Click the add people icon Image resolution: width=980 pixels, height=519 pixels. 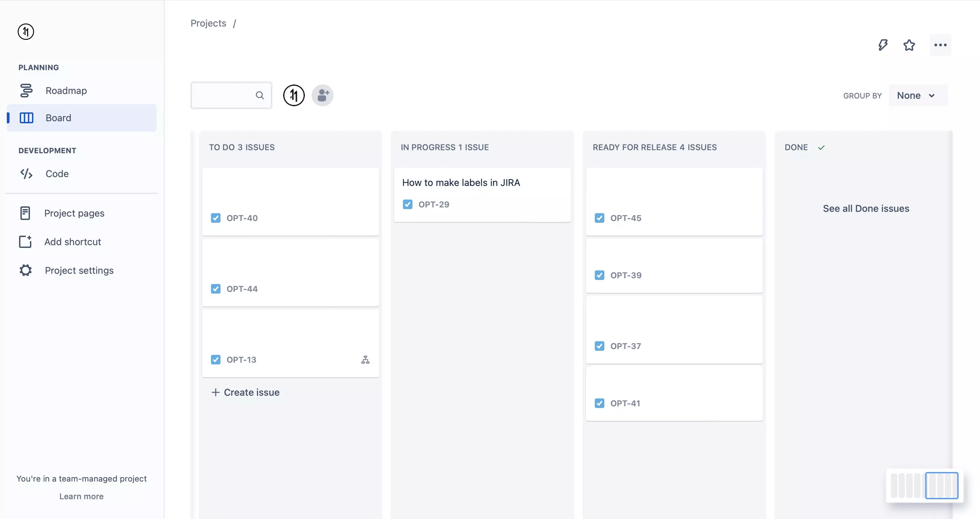322,95
